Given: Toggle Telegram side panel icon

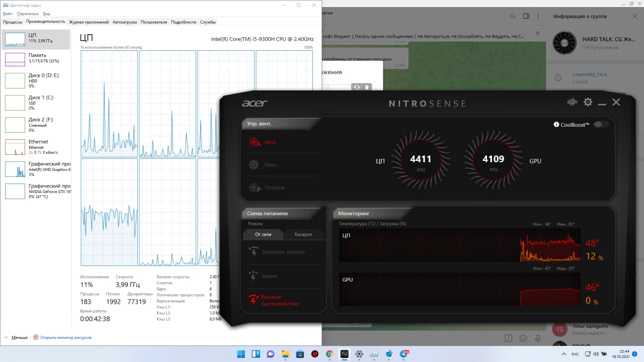Looking at the screenshot, I should 526,16.
